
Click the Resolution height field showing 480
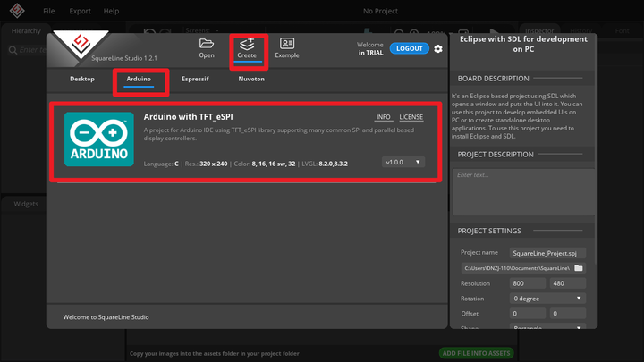point(568,283)
